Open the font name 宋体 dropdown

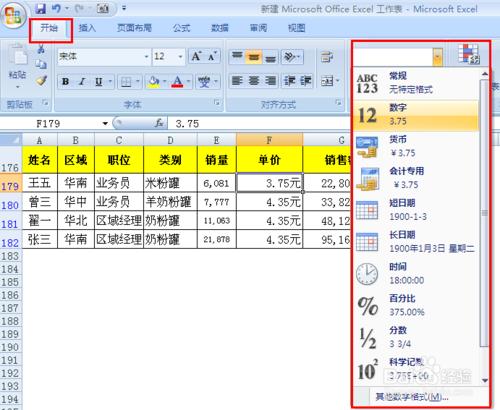pos(146,56)
